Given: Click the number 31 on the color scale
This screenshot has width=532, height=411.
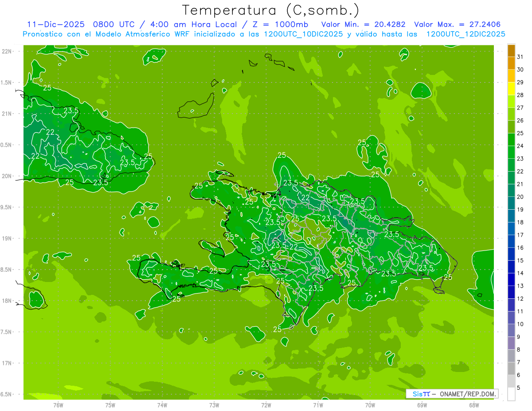Looking at the screenshot, I should 520,57.
